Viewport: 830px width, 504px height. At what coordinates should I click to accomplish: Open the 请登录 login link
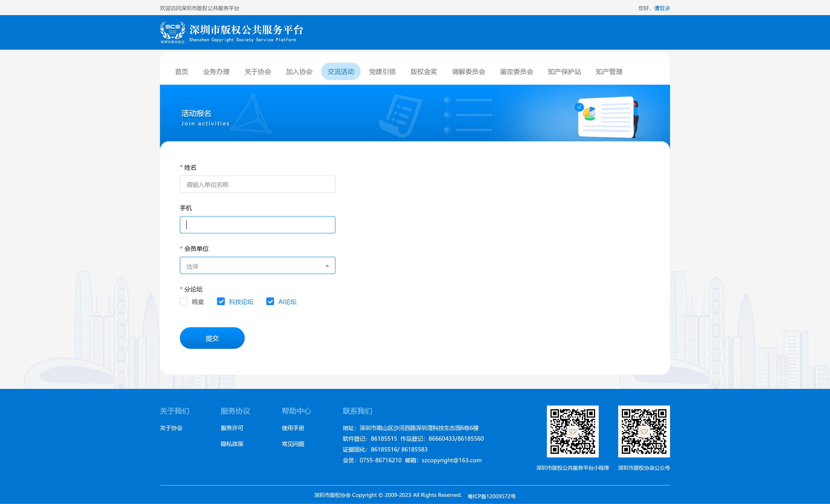point(662,8)
